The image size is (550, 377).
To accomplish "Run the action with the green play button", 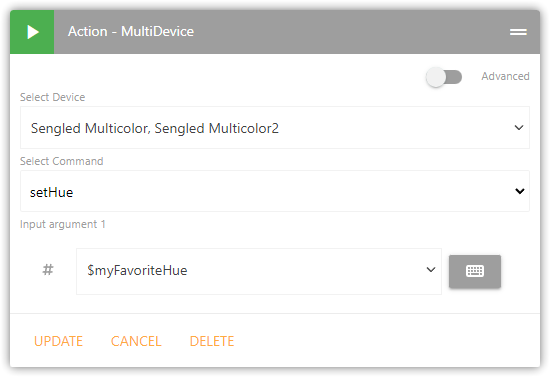I will tap(32, 32).
